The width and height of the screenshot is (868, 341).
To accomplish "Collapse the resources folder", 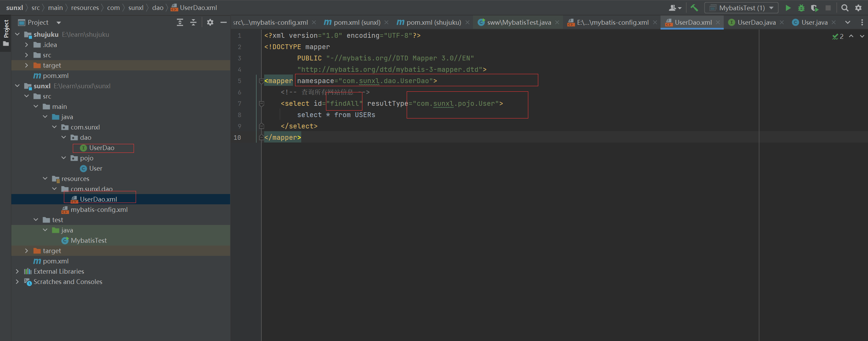I will pyautogui.click(x=45, y=179).
